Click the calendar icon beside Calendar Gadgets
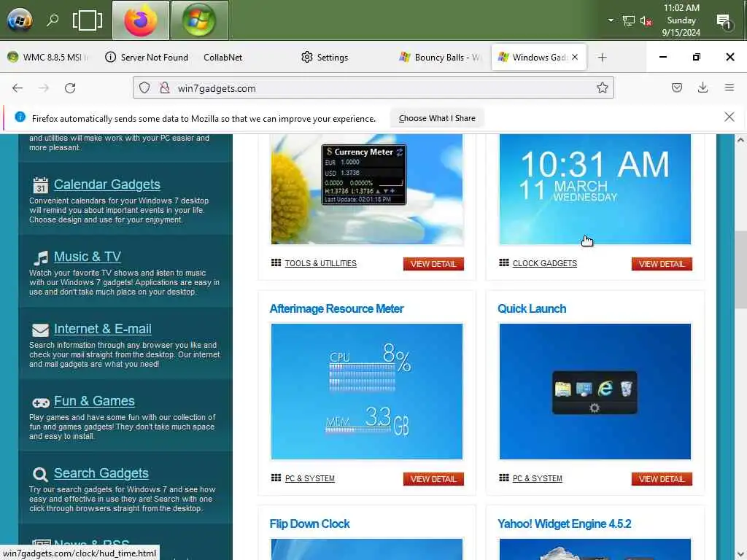The height and width of the screenshot is (560, 747). pos(41,185)
